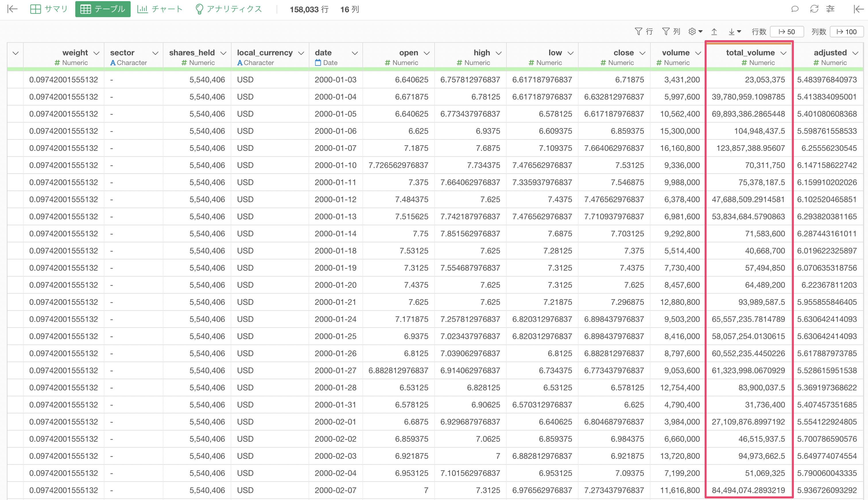Open the date column menu chevron
Viewport: 868px width, 500px height.
(355, 53)
